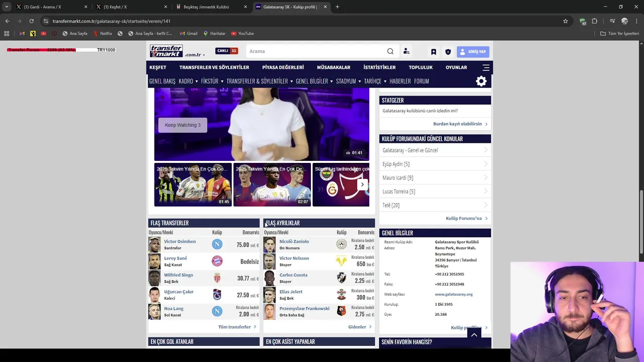
Task: Open PİYASA DEĞERLERİ menu
Action: click(283, 67)
